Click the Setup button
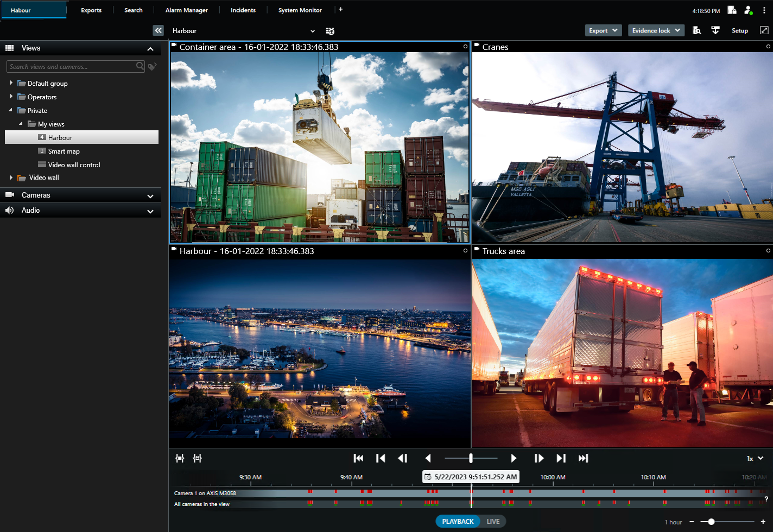773x532 pixels. pyautogui.click(x=739, y=30)
